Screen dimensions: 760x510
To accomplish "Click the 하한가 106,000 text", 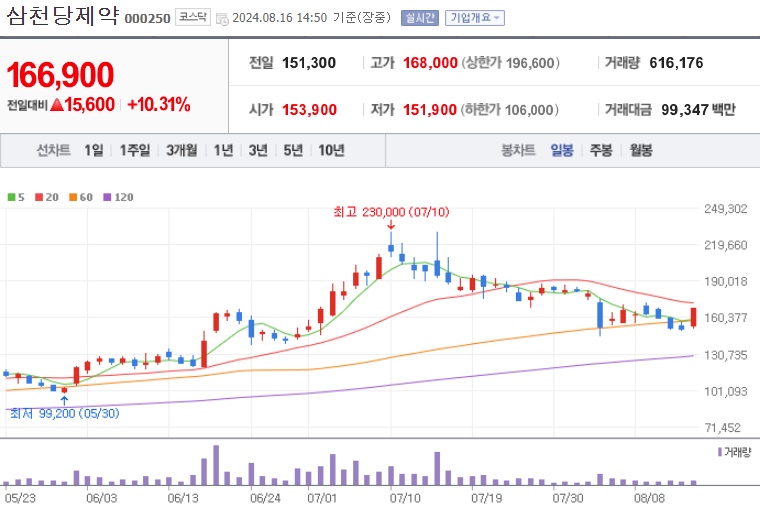I will coord(509,110).
